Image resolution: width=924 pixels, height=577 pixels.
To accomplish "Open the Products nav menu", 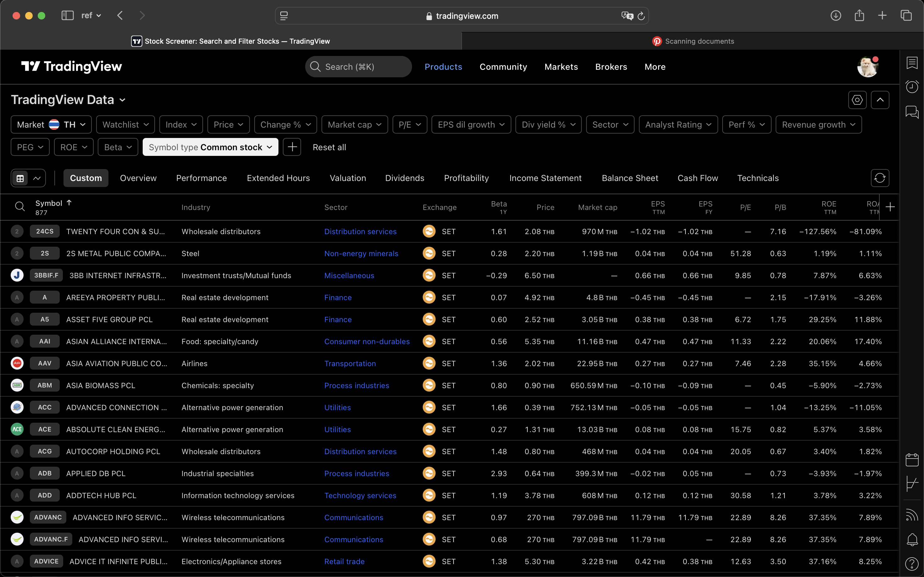I will (x=443, y=67).
